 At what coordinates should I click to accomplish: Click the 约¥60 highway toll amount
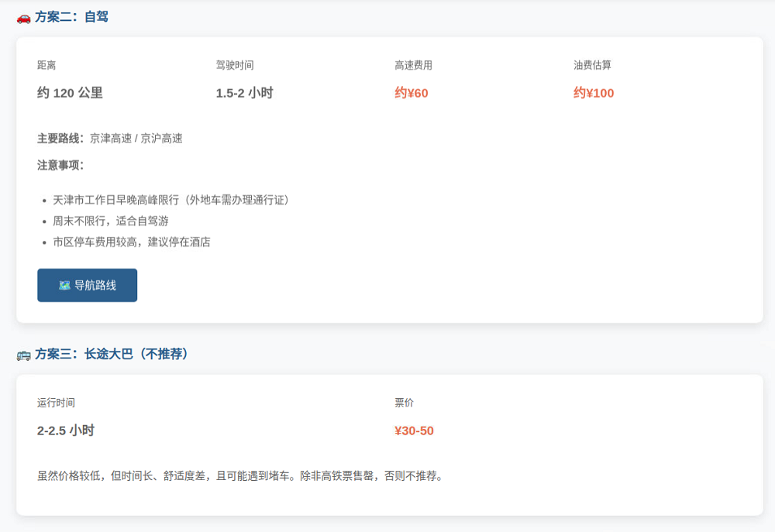(412, 93)
